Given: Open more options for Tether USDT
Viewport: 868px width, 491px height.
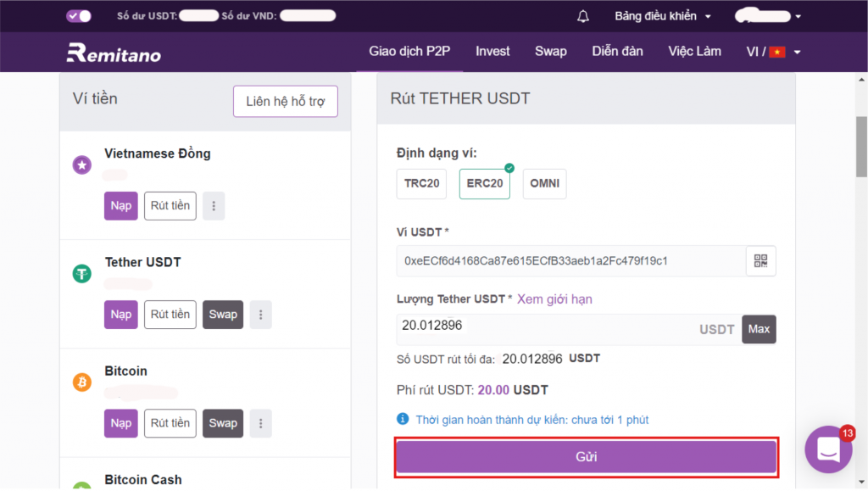Looking at the screenshot, I should coord(261,315).
